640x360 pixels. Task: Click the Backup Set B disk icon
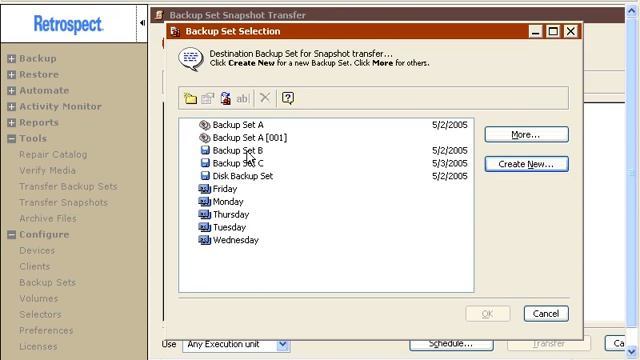pyautogui.click(x=205, y=150)
